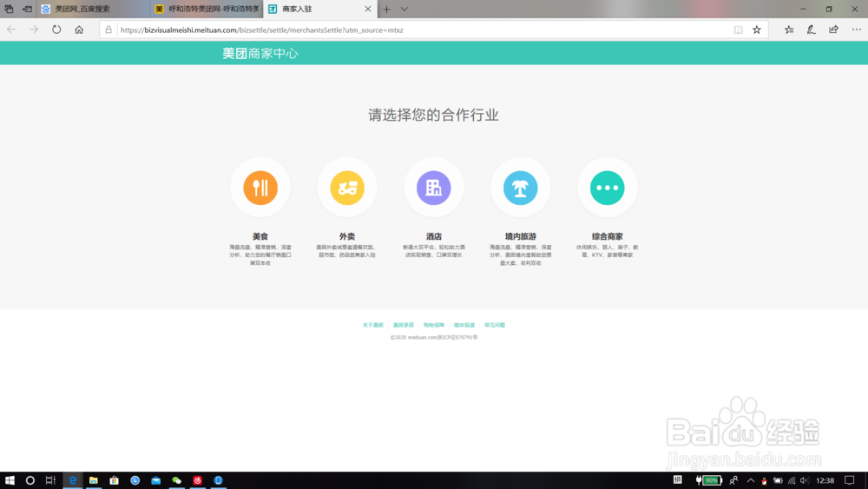
Task: Select the 境内旅游 palm tree icon
Action: click(x=520, y=188)
